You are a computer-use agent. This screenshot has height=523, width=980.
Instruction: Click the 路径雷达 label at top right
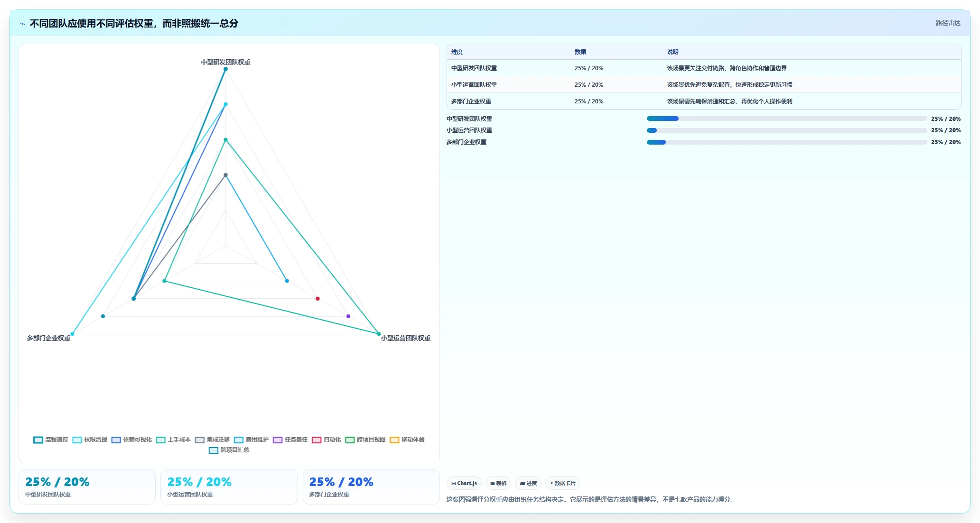tap(948, 23)
